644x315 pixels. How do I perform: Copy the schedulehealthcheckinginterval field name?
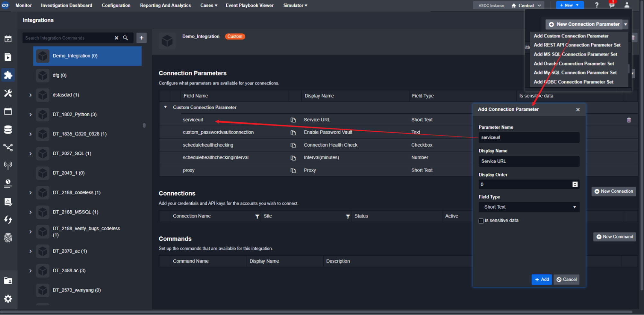coord(293,158)
